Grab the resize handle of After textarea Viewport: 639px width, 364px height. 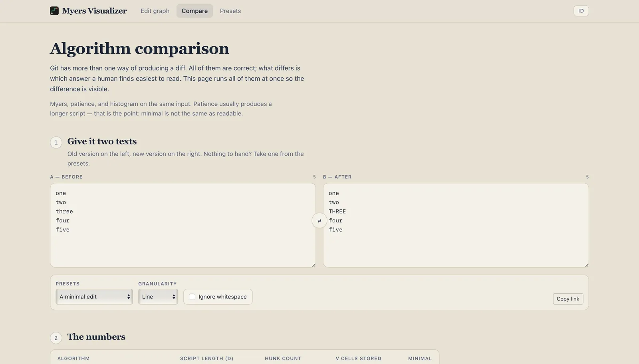(586, 265)
